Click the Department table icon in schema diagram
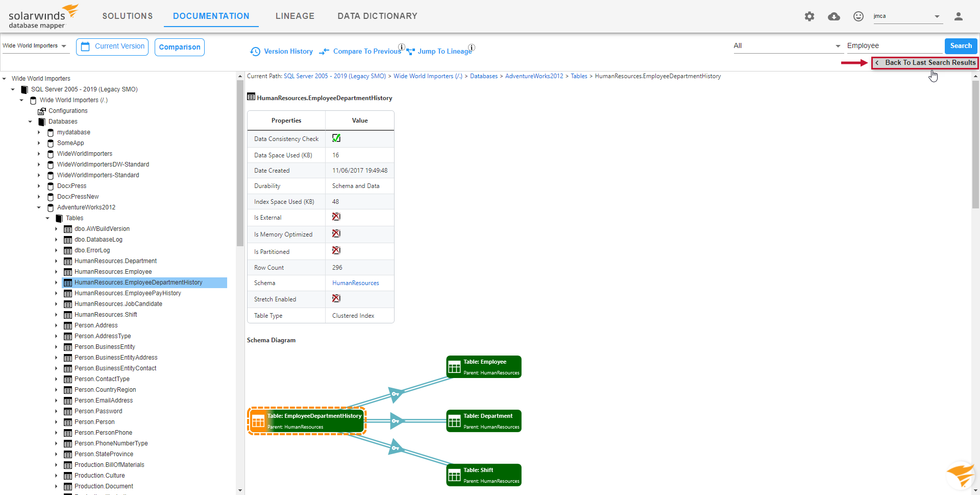 [454, 421]
